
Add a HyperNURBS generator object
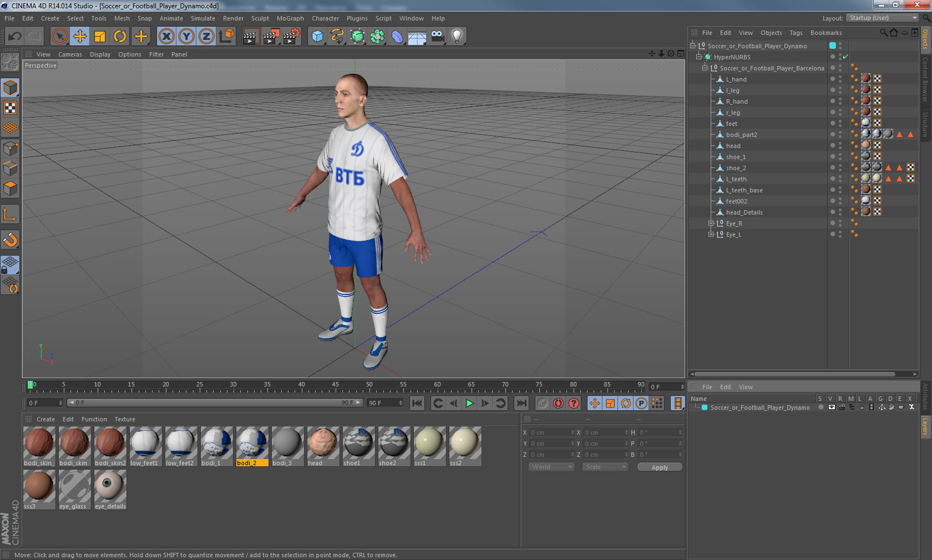point(357,37)
